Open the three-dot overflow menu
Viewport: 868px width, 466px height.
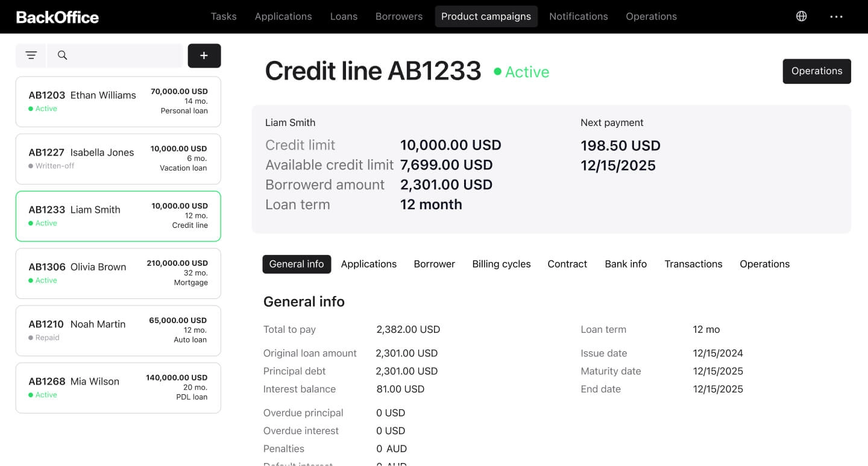tap(836, 16)
